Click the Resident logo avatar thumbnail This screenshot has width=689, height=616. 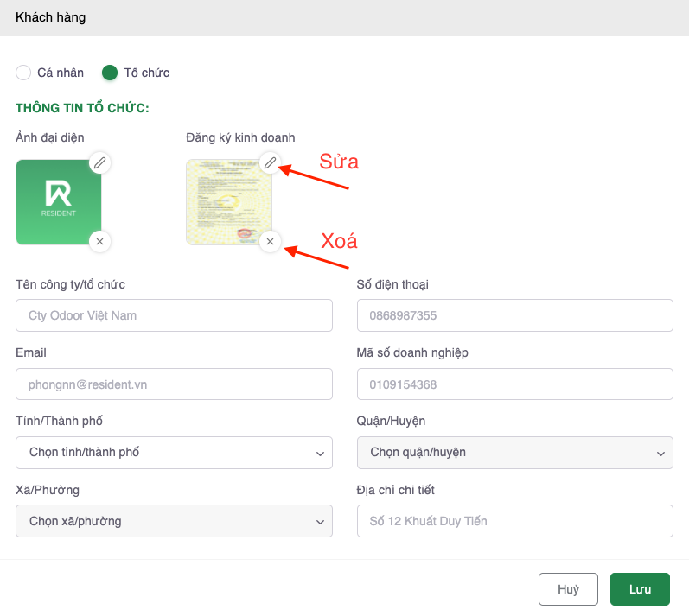point(58,202)
